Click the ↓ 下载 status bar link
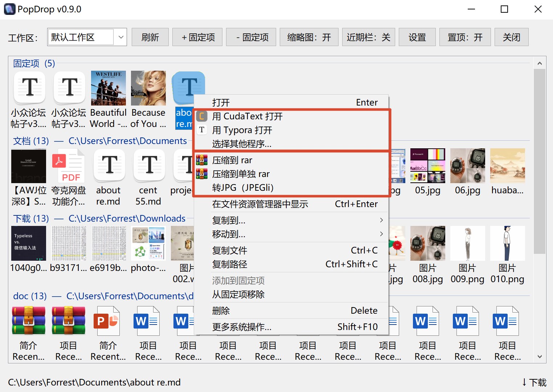Screen dimensions: 553x392 click(534, 383)
